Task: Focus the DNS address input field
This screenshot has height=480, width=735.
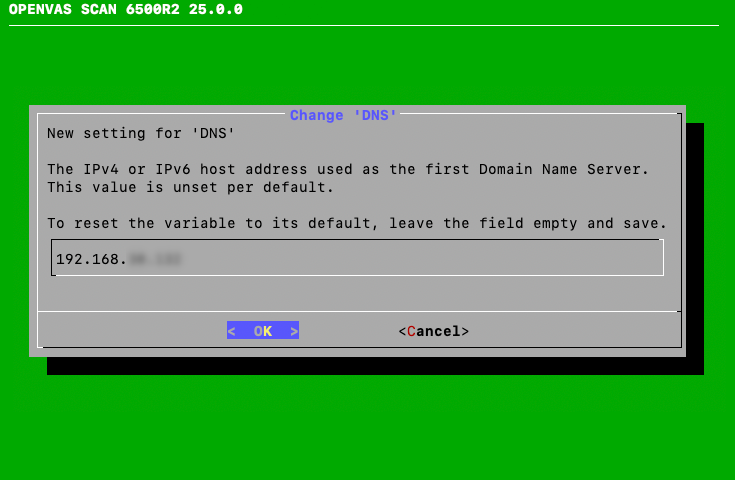Action: [x=357, y=259]
